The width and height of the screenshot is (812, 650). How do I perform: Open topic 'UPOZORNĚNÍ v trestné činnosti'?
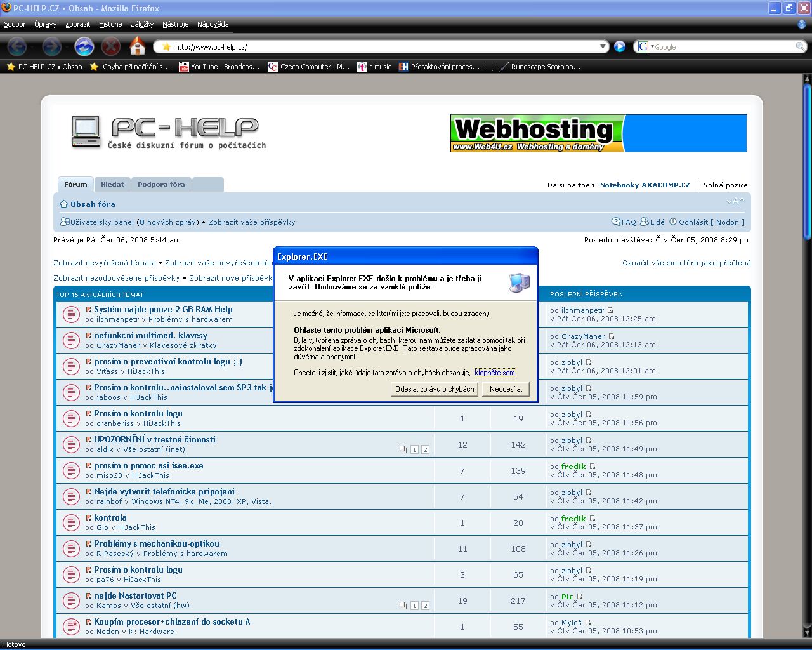coord(155,439)
